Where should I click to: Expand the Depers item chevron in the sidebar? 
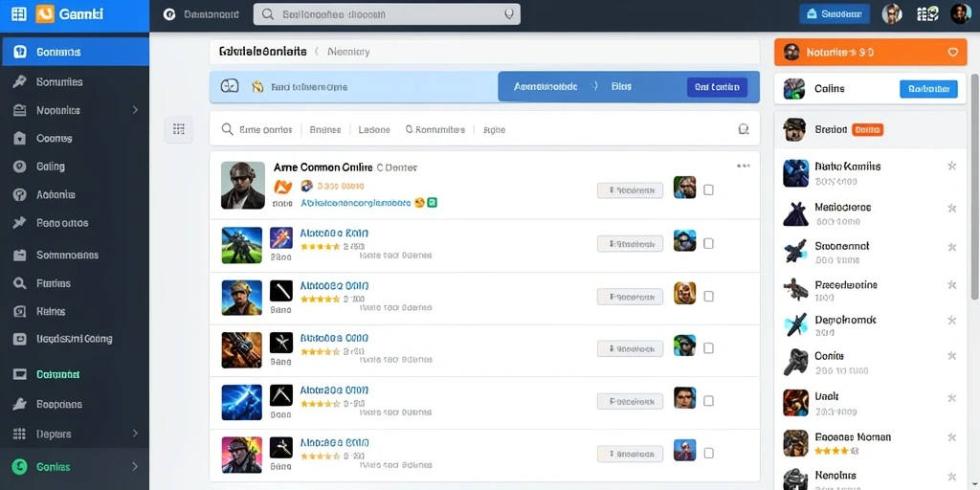coord(135,434)
